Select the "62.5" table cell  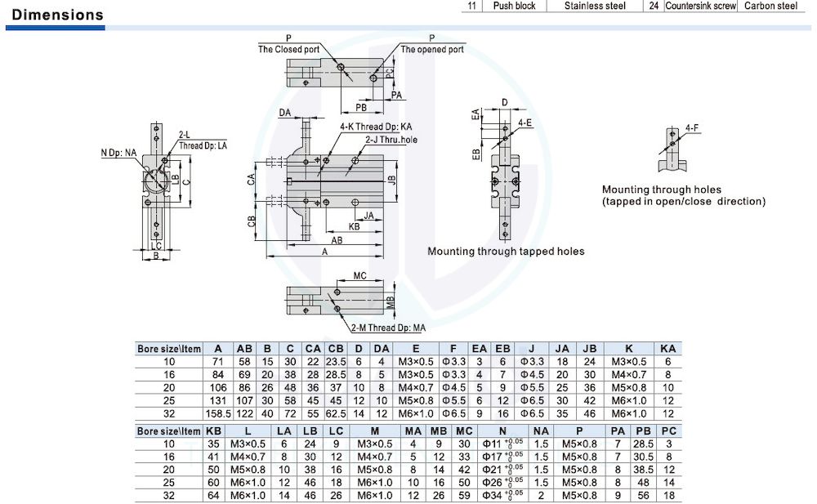click(336, 414)
